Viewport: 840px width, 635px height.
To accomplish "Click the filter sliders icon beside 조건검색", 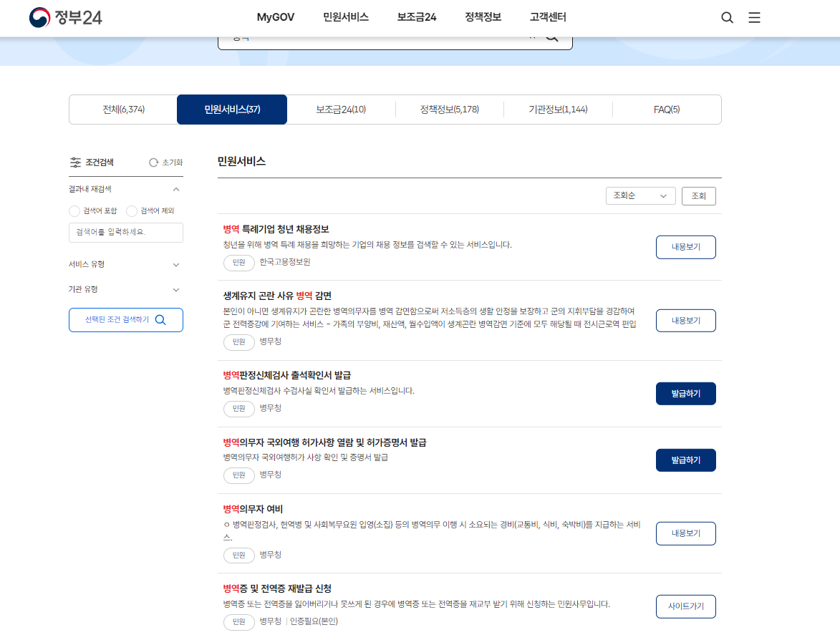I will (x=76, y=162).
